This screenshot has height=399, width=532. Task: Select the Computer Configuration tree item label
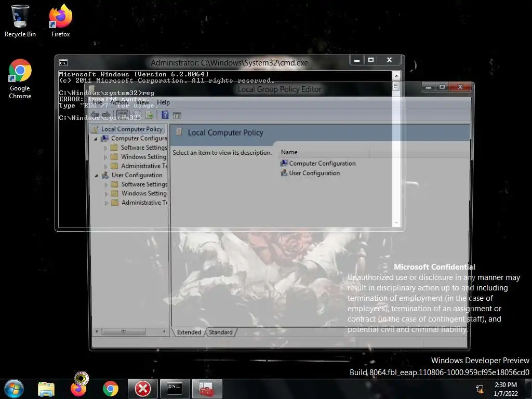coord(139,138)
